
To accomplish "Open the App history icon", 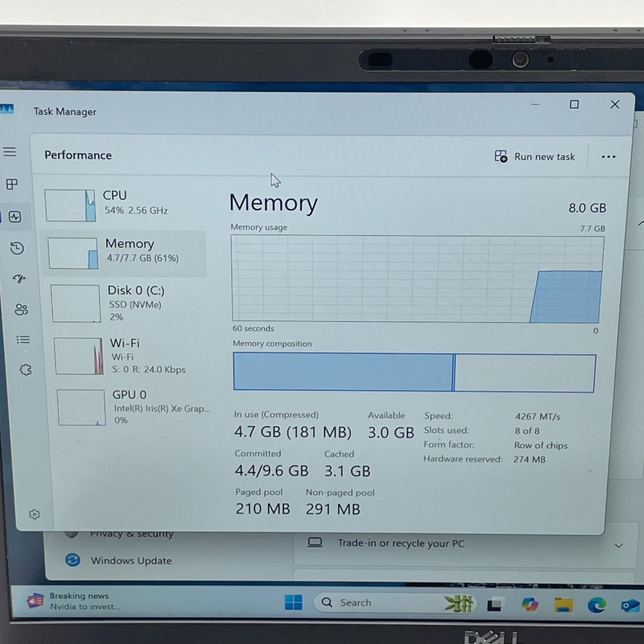I will point(17,248).
